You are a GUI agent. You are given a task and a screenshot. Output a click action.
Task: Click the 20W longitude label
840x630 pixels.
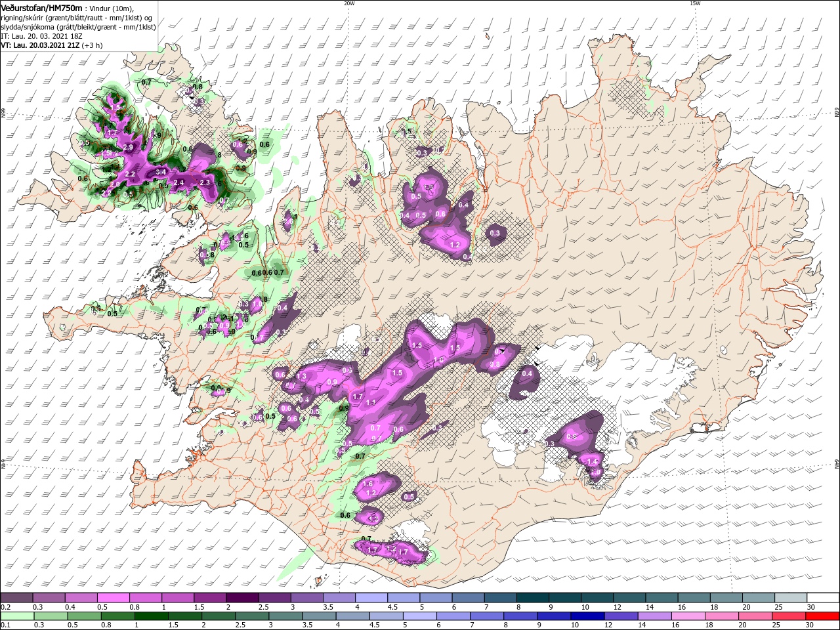pyautogui.click(x=349, y=3)
